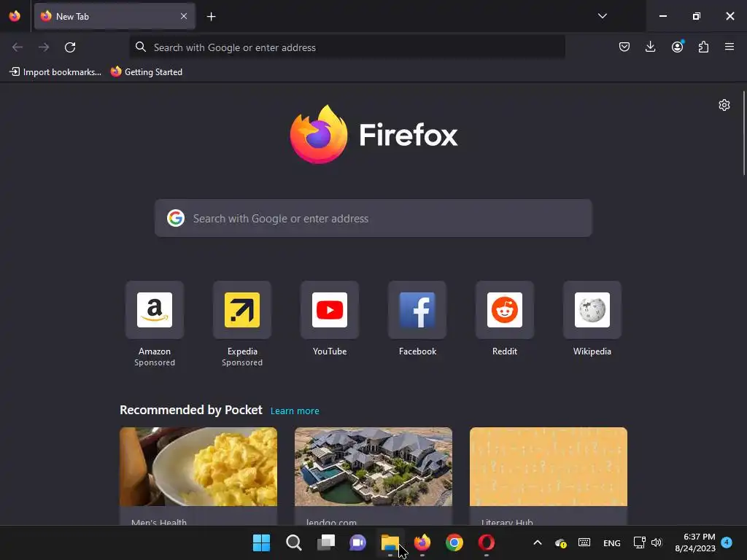Image resolution: width=747 pixels, height=560 pixels.
Task: Click the Firefox taskbar icon
Action: pyautogui.click(x=422, y=542)
